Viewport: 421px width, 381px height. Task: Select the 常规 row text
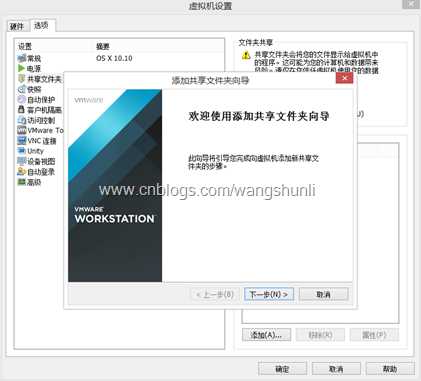[34, 59]
